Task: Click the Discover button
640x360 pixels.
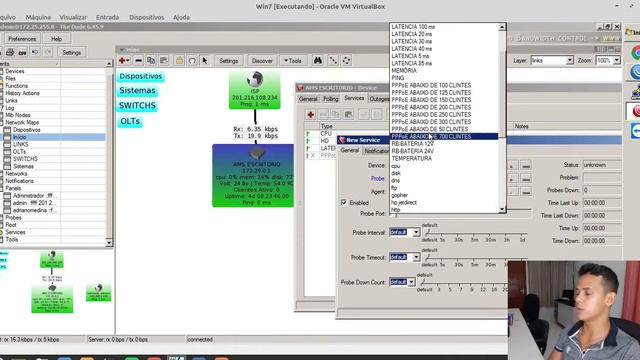Action: coord(262,61)
